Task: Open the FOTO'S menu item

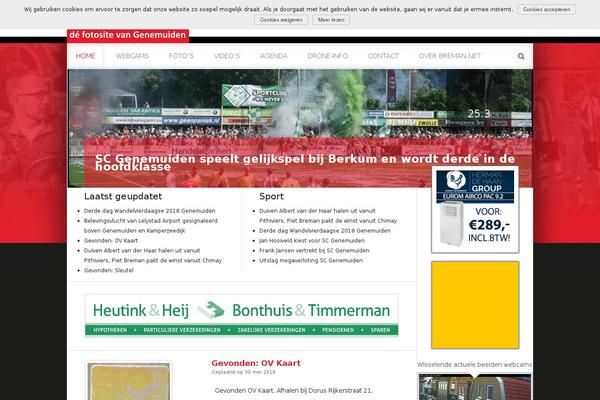Action: (x=181, y=56)
